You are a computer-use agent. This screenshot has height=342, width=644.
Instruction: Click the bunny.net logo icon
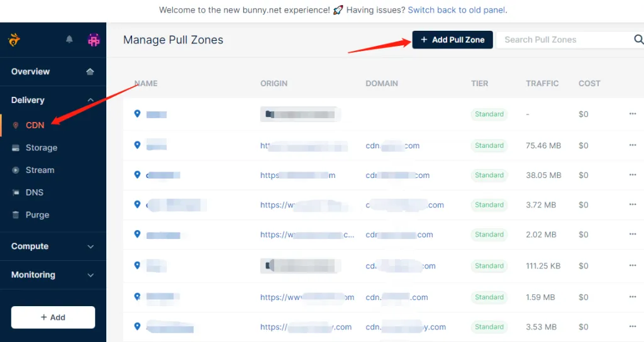click(14, 40)
